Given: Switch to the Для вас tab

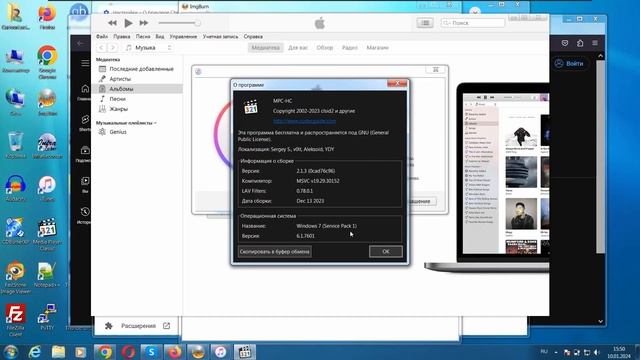Looking at the screenshot, I should 298,48.
